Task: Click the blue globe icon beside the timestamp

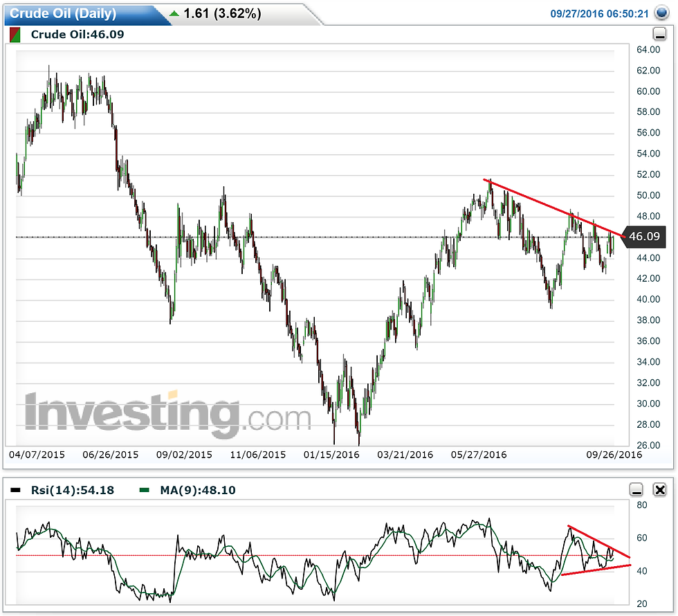Action: [661, 13]
